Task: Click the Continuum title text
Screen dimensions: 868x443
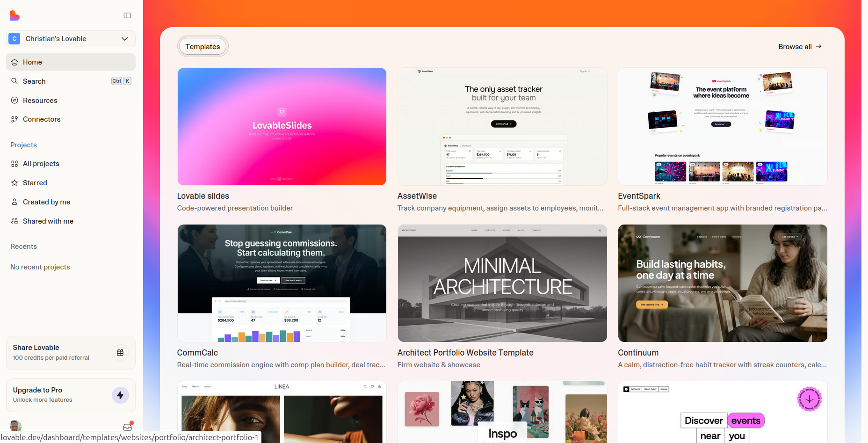Action: 638,353
